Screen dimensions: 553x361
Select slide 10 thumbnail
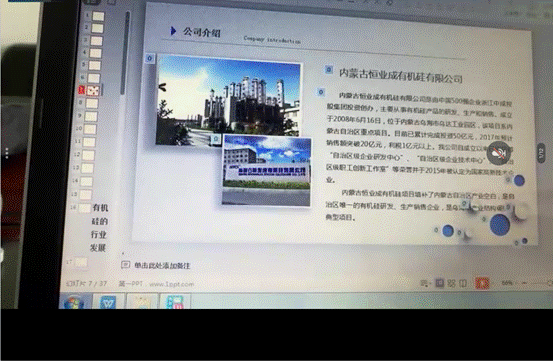pos(90,129)
